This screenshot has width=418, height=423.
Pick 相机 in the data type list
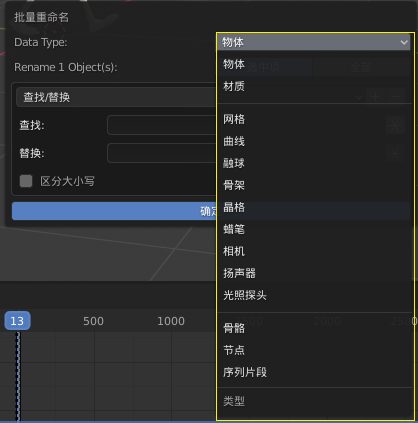click(315, 251)
